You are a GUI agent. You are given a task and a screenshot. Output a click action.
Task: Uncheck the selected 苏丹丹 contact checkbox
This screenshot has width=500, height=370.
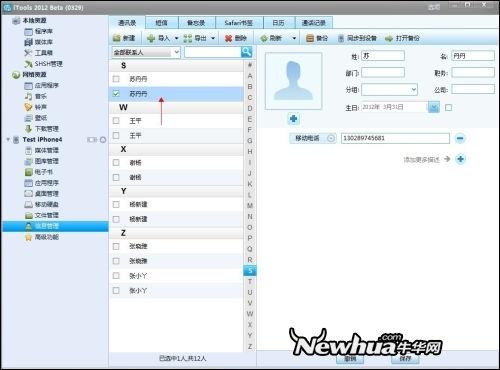click(x=116, y=94)
